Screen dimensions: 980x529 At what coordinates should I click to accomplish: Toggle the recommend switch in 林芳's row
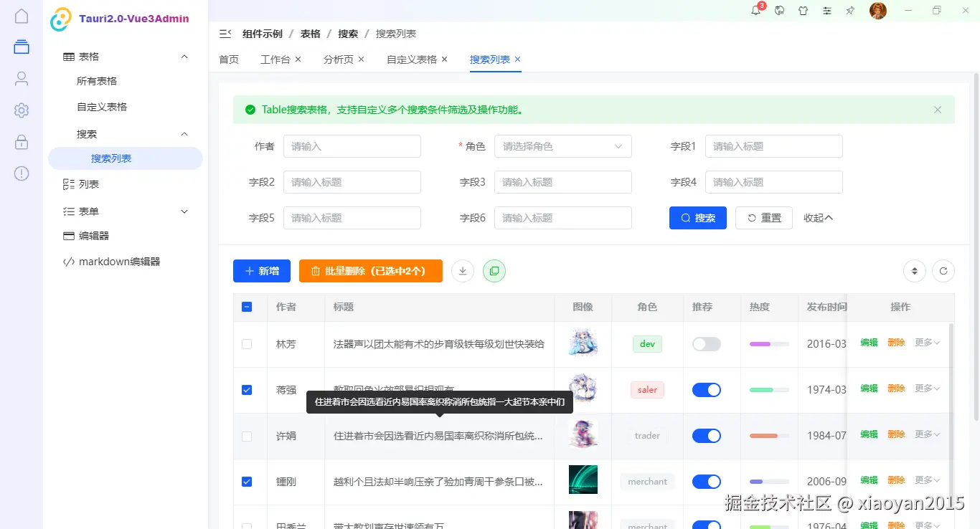(x=706, y=344)
